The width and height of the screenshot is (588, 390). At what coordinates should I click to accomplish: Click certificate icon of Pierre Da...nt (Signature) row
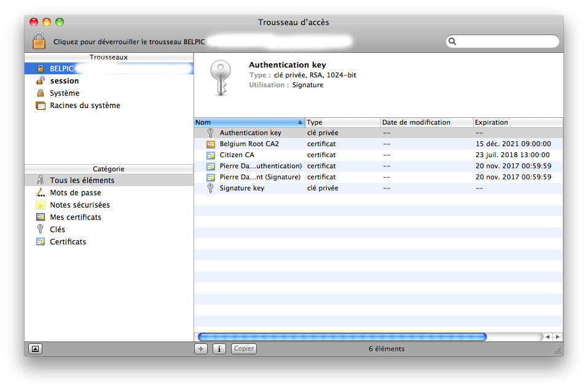211,177
